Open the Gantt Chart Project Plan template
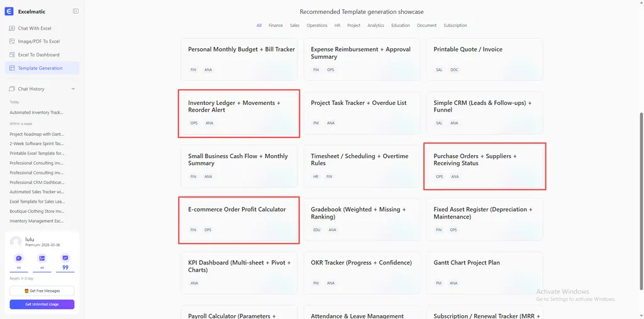This screenshot has height=319, width=644. (484, 273)
